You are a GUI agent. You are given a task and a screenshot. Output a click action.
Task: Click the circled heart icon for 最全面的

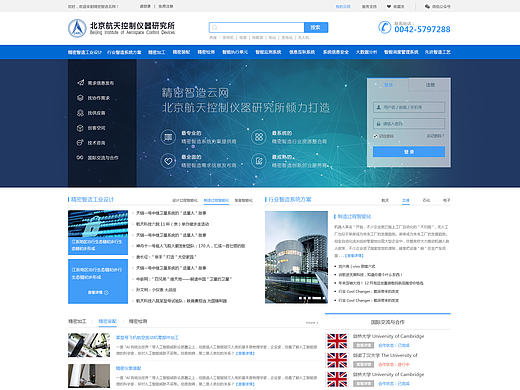[x=168, y=161]
